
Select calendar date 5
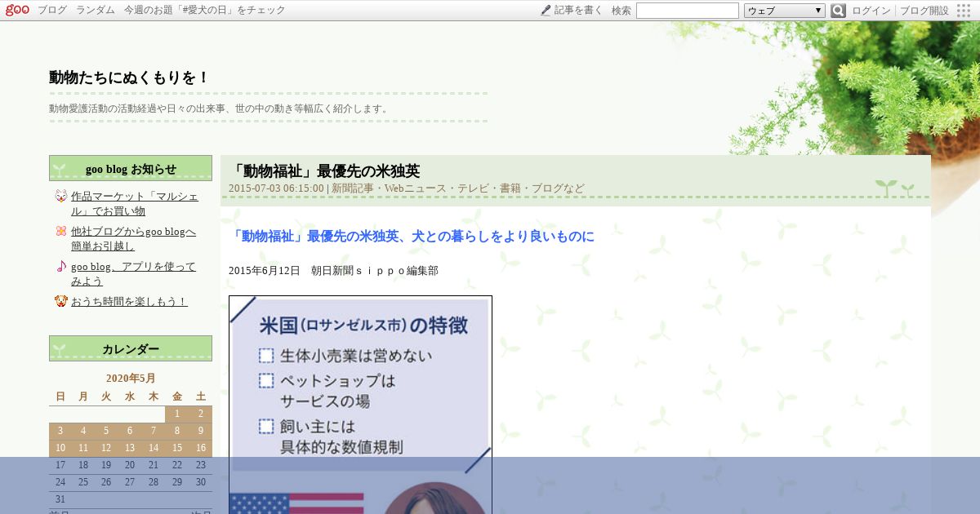(x=106, y=431)
